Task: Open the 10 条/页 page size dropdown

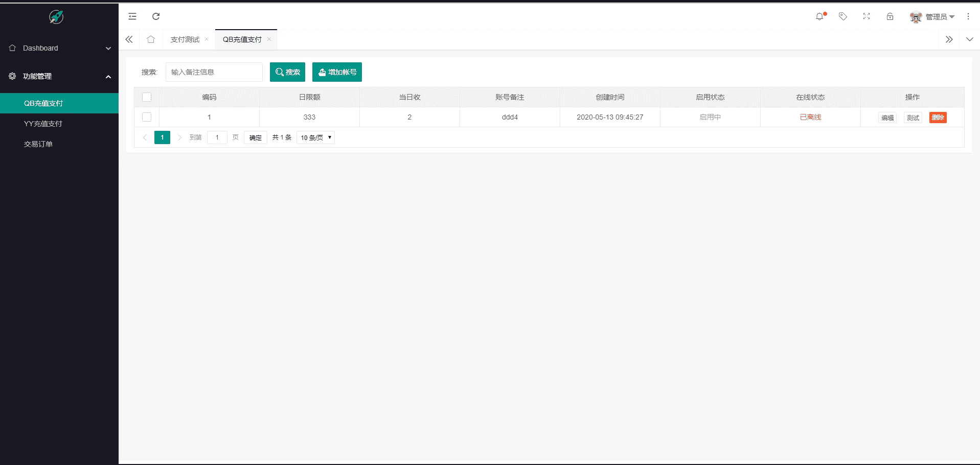Action: [x=315, y=137]
